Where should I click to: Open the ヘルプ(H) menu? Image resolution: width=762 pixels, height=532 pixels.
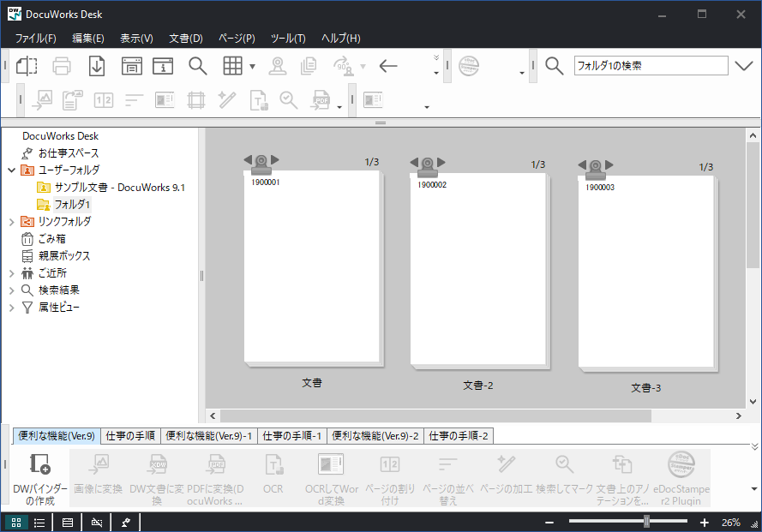[340, 38]
